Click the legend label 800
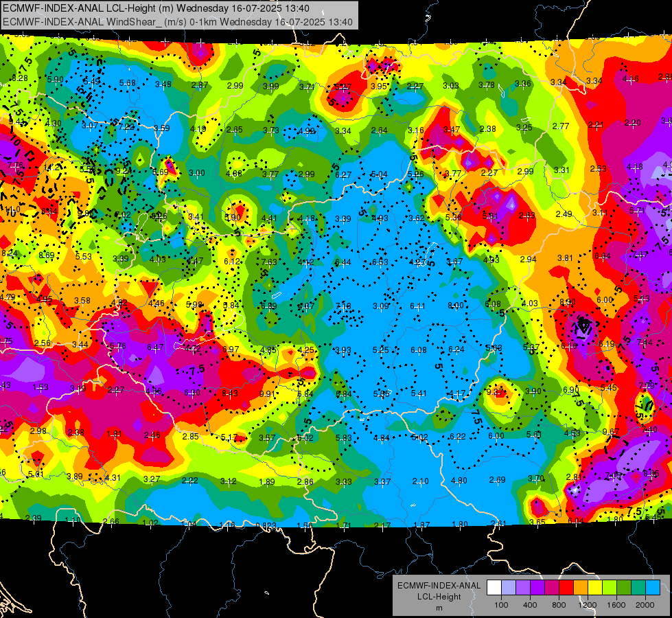The image size is (672, 618). [x=559, y=605]
